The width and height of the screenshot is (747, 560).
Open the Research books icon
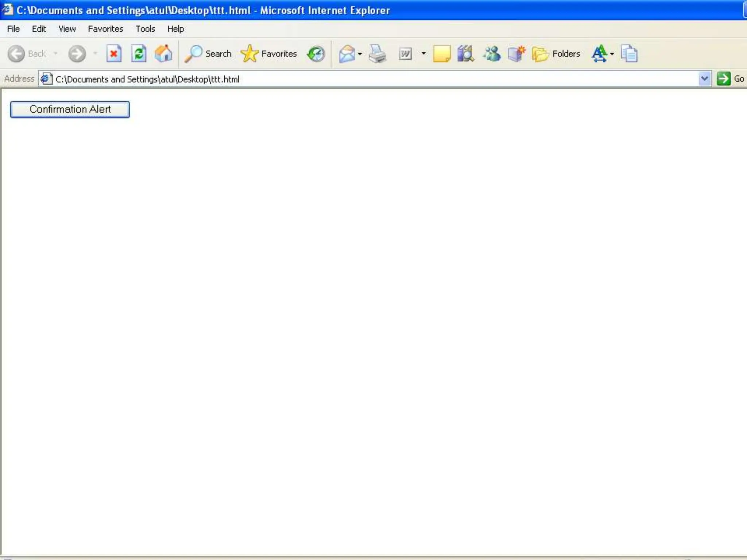pos(465,54)
